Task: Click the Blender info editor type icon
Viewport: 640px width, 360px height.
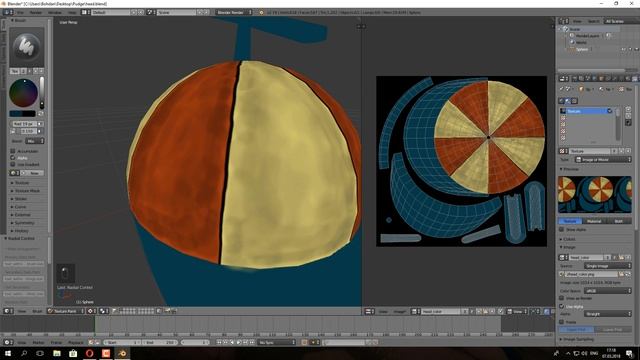Action: pyautogui.click(x=8, y=12)
